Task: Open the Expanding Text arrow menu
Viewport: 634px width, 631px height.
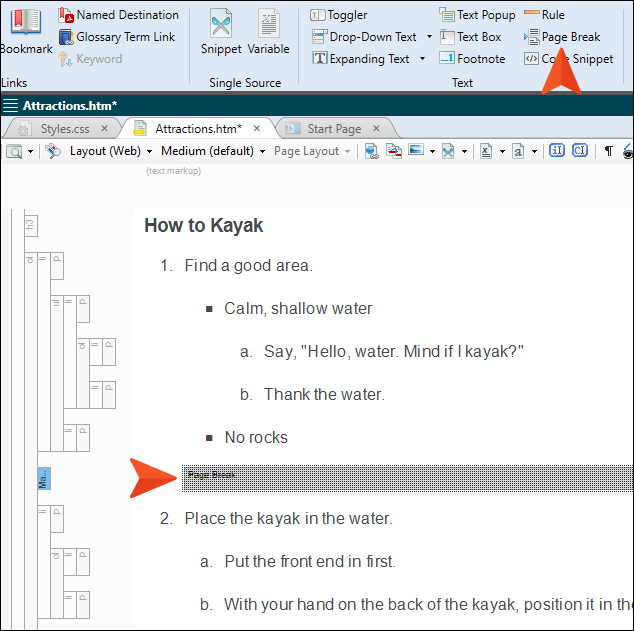Action: [423, 59]
